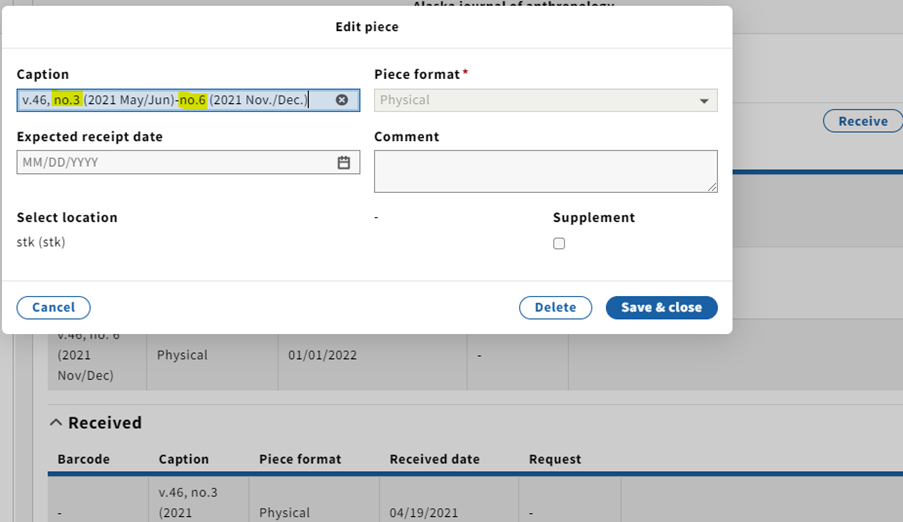
Task: Click the Delete button
Action: [555, 308]
